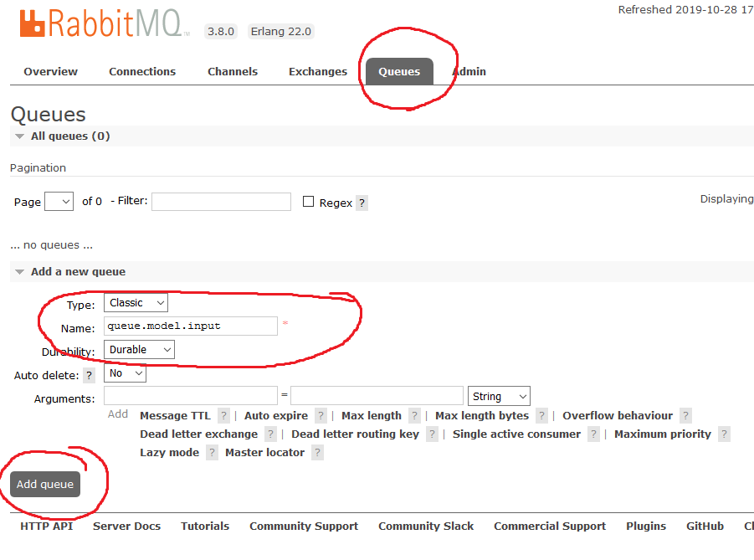Open help for Overflow behaviour
Screen dimensions: 754x560
685,416
